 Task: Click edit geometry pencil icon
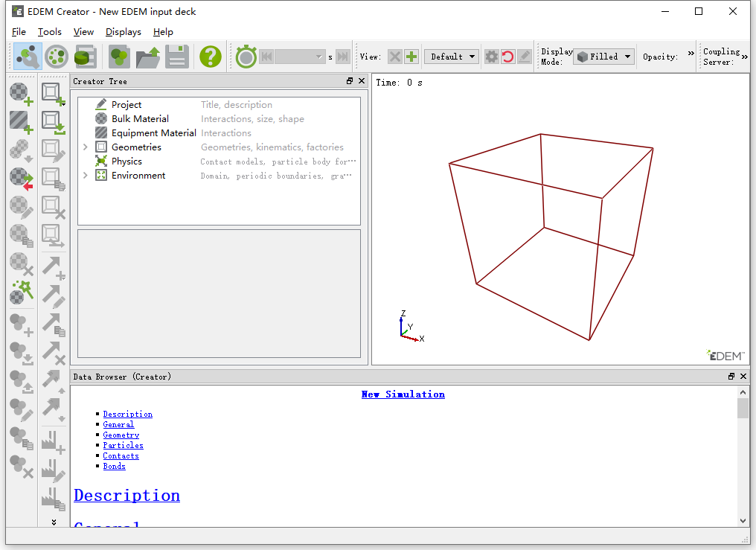[53, 150]
